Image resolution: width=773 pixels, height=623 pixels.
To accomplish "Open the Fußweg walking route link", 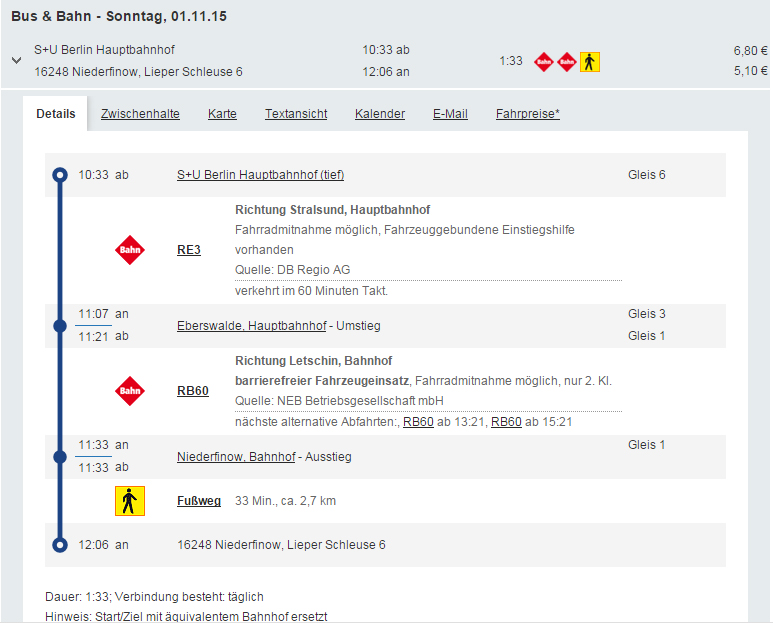I will [198, 501].
